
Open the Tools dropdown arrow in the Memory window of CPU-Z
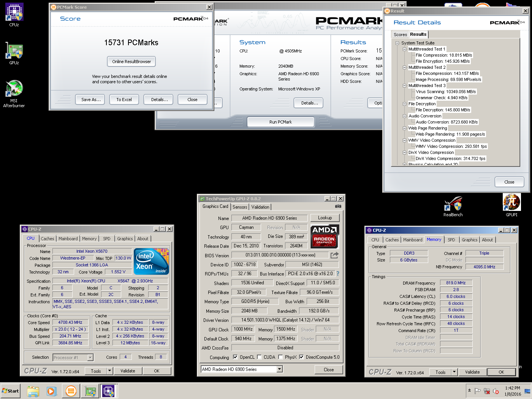(454, 372)
